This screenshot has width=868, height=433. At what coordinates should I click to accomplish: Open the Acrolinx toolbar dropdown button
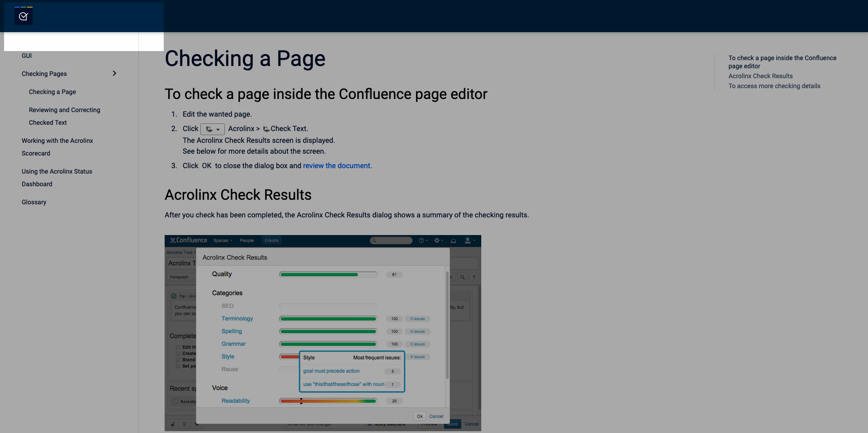212,129
